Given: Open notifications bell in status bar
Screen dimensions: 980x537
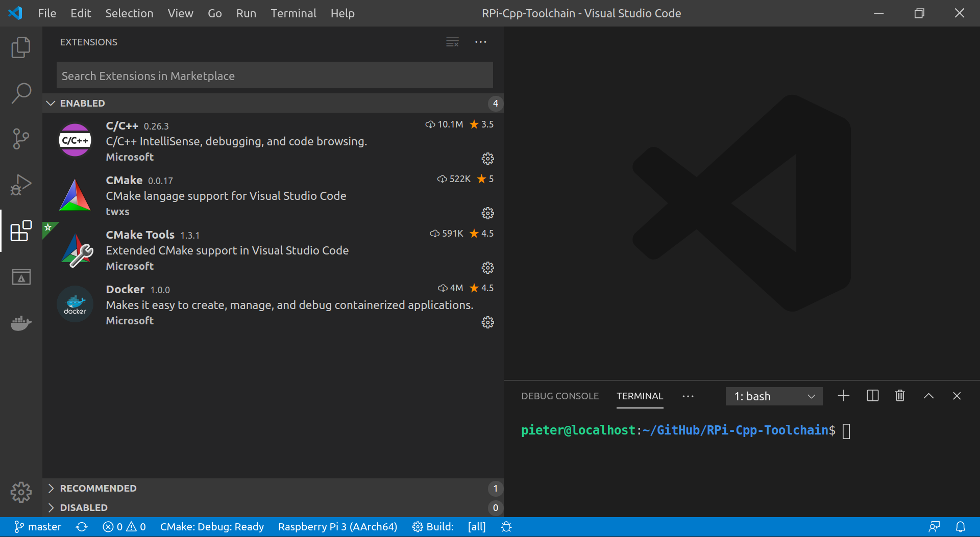Looking at the screenshot, I should (x=961, y=527).
